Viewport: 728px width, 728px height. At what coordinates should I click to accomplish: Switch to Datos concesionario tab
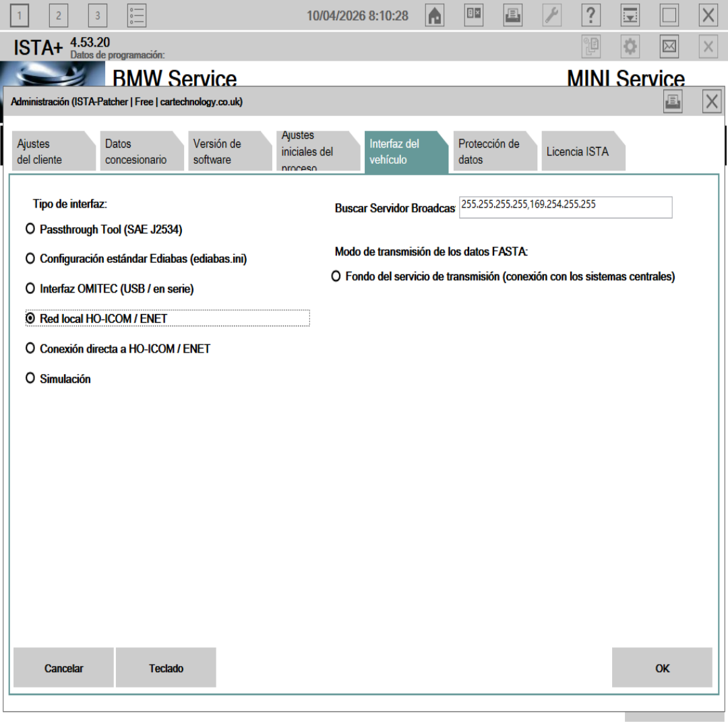(x=141, y=152)
